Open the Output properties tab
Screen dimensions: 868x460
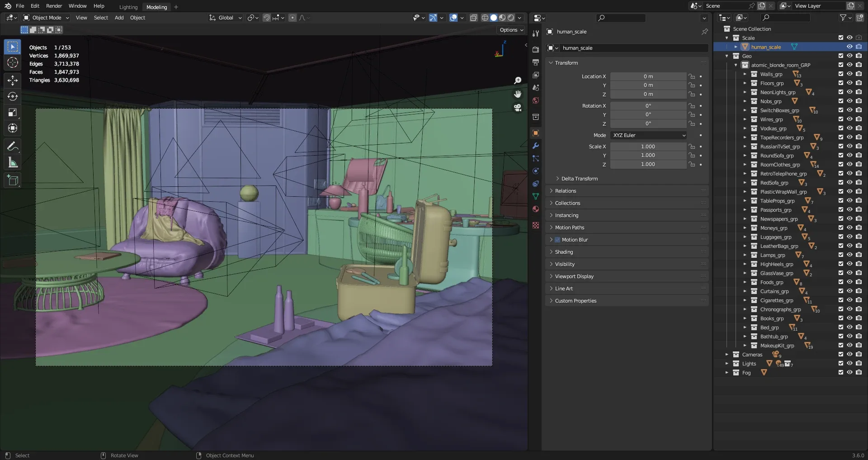[x=536, y=62]
